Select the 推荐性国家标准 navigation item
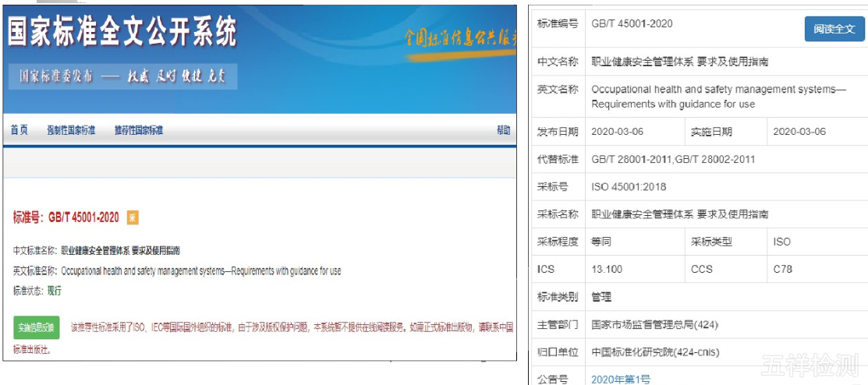868x385 pixels. tap(138, 130)
